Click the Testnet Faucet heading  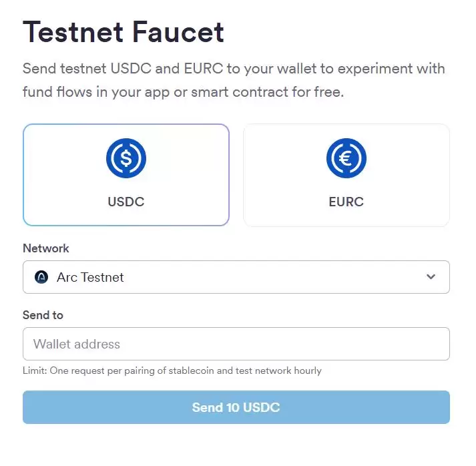tap(124, 31)
